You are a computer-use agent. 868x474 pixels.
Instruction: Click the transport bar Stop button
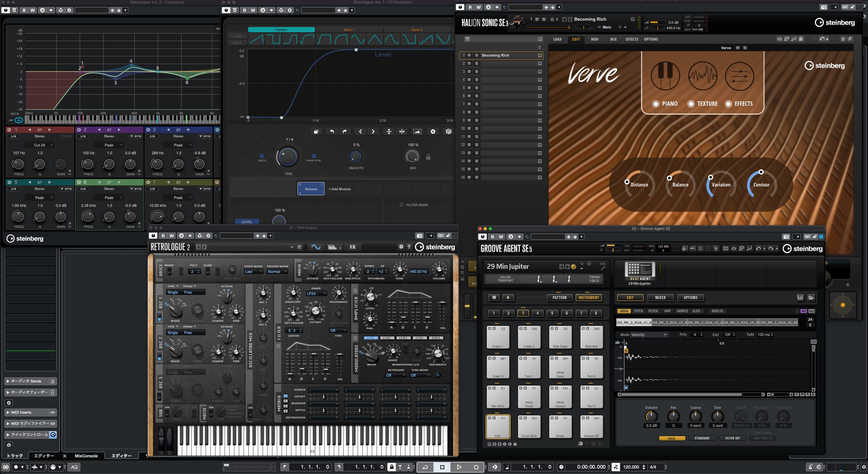(x=442, y=467)
